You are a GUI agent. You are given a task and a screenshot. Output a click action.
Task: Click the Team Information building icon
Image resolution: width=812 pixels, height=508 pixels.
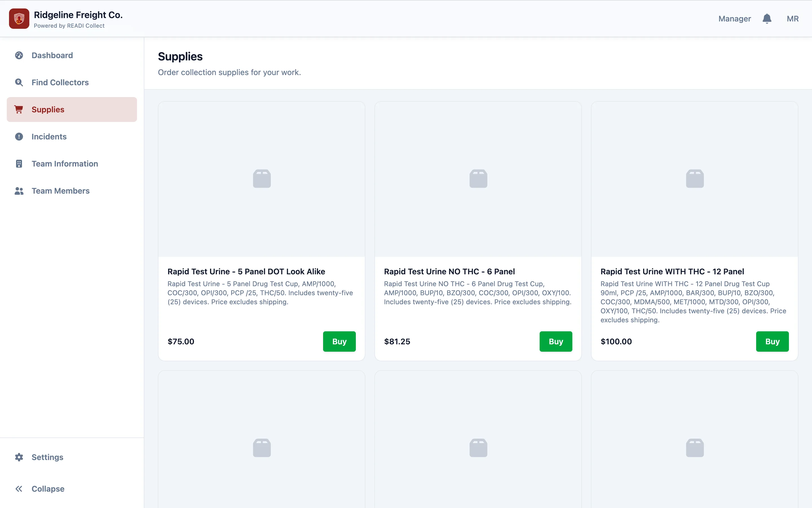(x=19, y=164)
